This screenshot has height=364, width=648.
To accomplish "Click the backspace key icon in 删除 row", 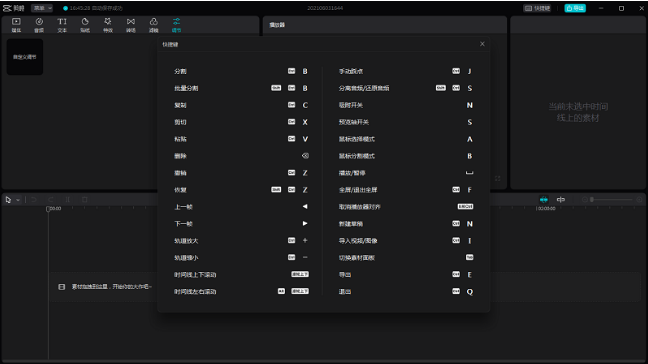I will 305,156.
